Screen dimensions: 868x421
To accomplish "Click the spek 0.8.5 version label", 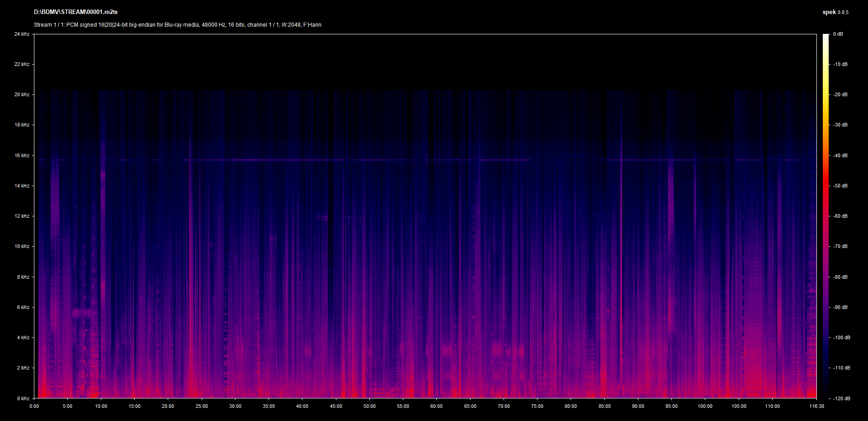I will [835, 12].
